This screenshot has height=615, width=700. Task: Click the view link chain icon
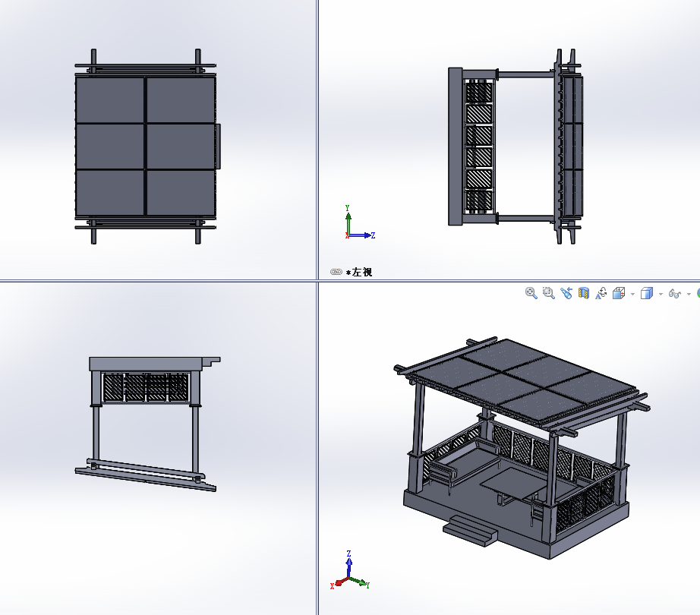[x=336, y=272]
